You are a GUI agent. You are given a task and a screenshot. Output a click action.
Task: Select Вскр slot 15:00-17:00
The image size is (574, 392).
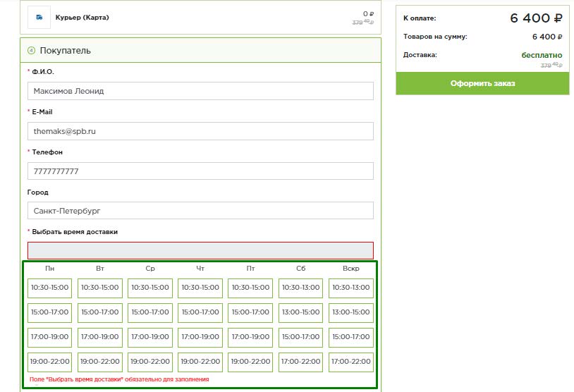[x=351, y=337]
